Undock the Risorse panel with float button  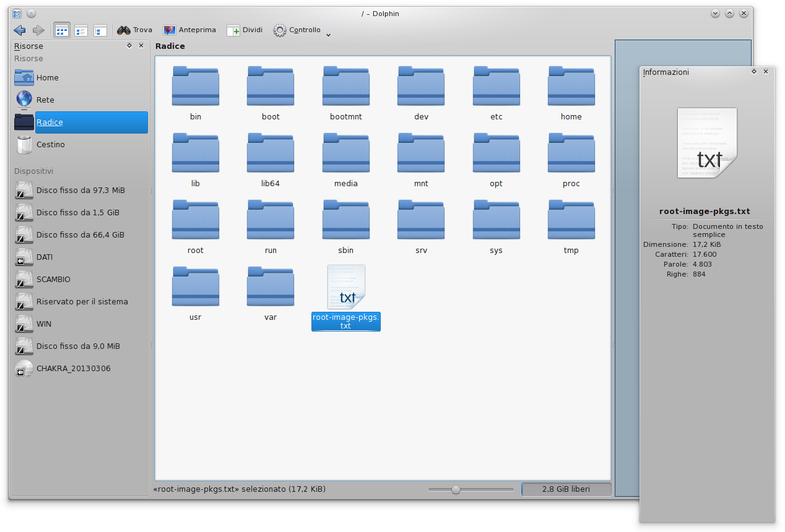(x=129, y=46)
